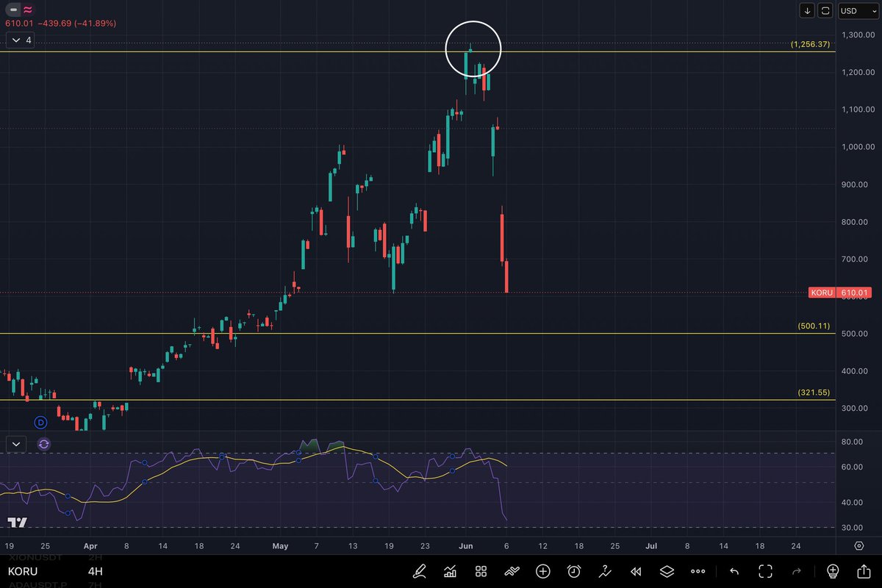This screenshot has height=588, width=882.
Task: Open ideas lightbulb icon
Action: click(x=833, y=571)
